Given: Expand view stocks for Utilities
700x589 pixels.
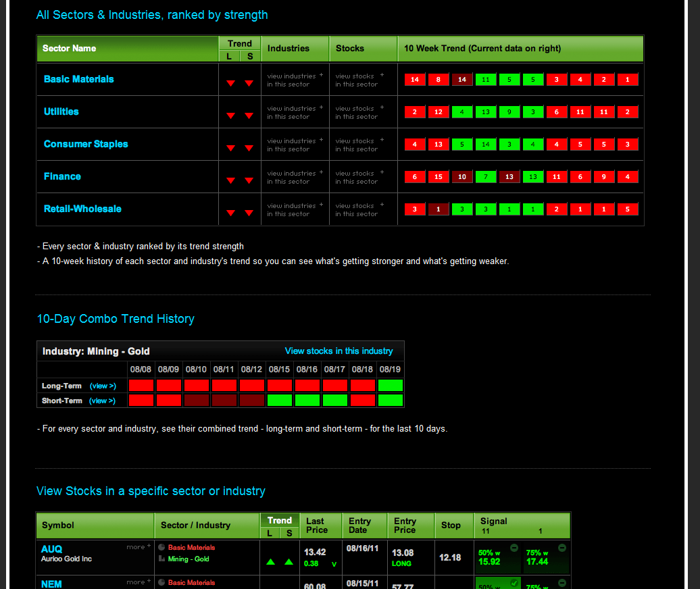Looking at the screenshot, I should click(359, 112).
